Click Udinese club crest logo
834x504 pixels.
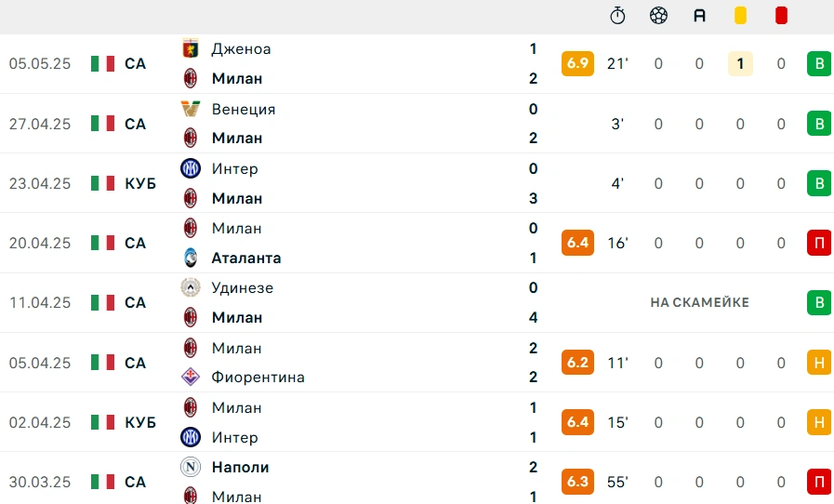191,287
